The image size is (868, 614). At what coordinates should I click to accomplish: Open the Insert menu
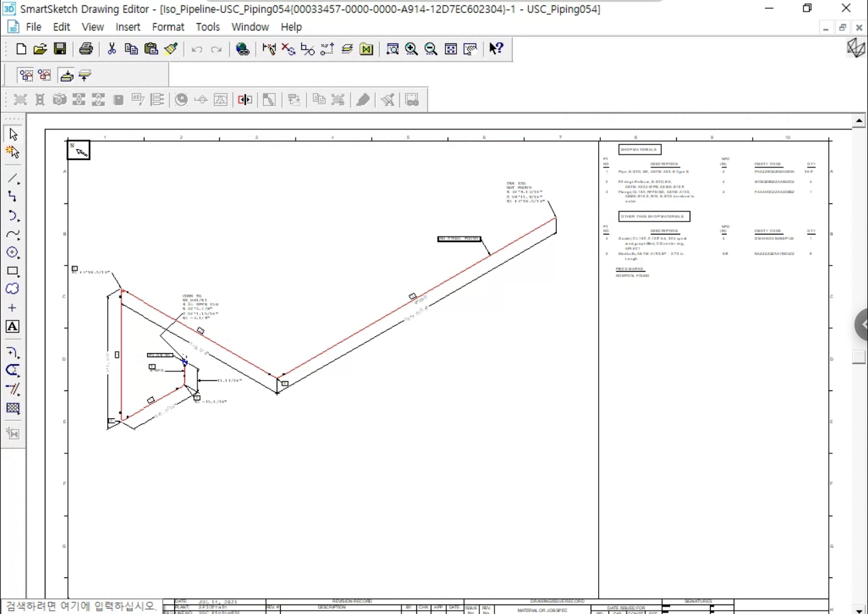[128, 27]
